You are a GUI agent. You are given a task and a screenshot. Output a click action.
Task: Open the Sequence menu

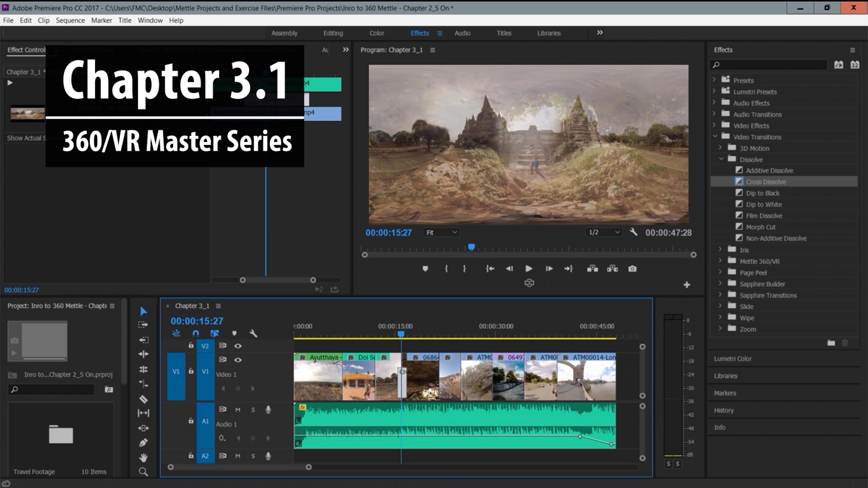click(70, 20)
